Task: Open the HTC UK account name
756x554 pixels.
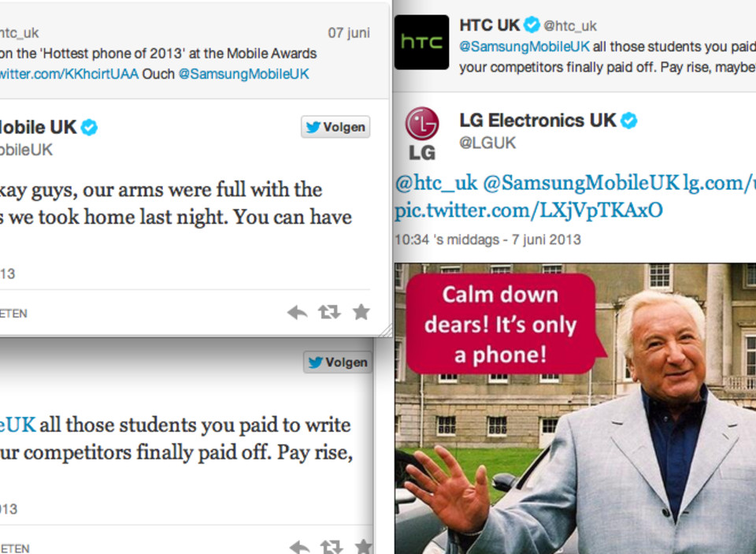Action: point(489,24)
